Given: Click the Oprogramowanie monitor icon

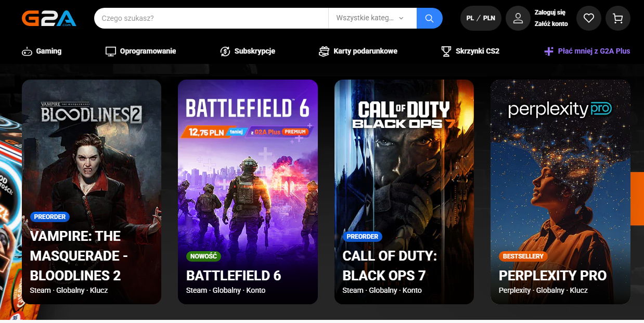Looking at the screenshot, I should pyautogui.click(x=110, y=51).
